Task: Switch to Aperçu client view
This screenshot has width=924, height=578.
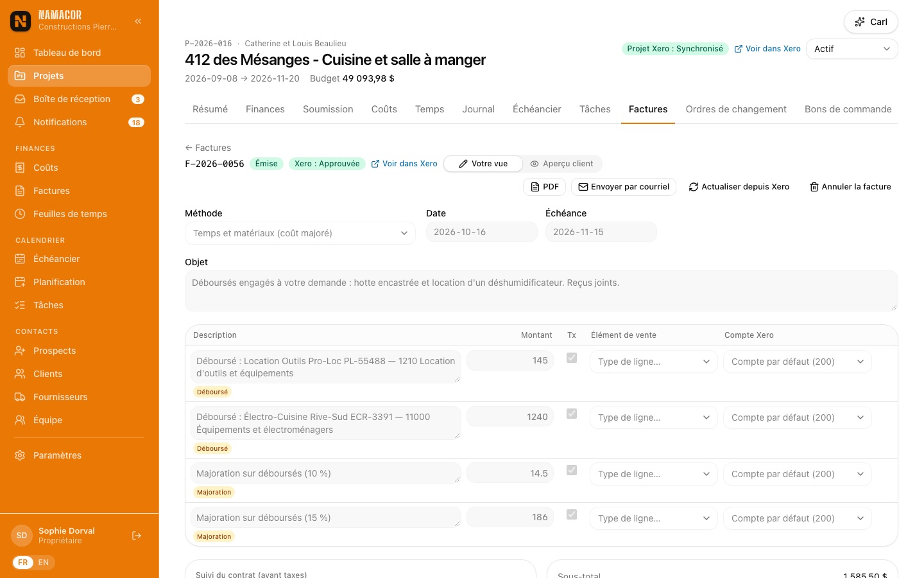Action: (562, 164)
